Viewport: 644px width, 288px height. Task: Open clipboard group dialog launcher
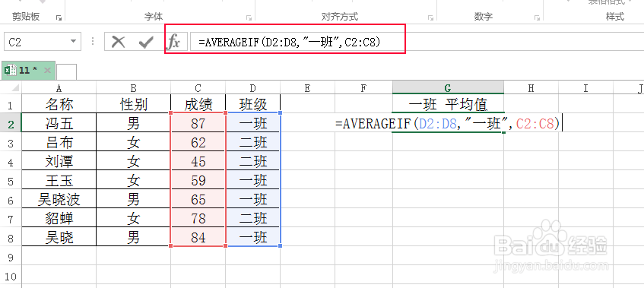[x=59, y=17]
